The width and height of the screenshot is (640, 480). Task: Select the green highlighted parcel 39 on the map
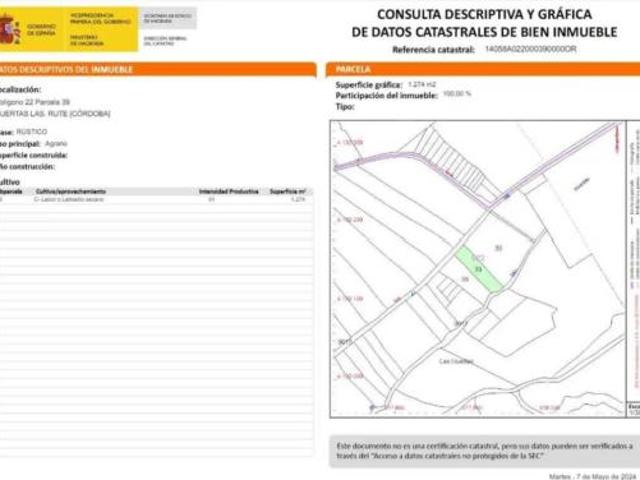(x=478, y=269)
